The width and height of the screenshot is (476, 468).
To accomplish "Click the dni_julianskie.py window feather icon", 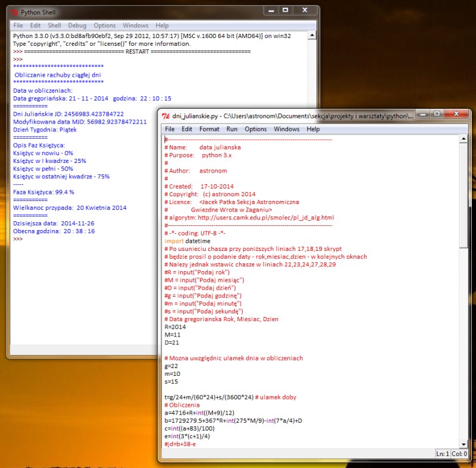I will click(167, 115).
